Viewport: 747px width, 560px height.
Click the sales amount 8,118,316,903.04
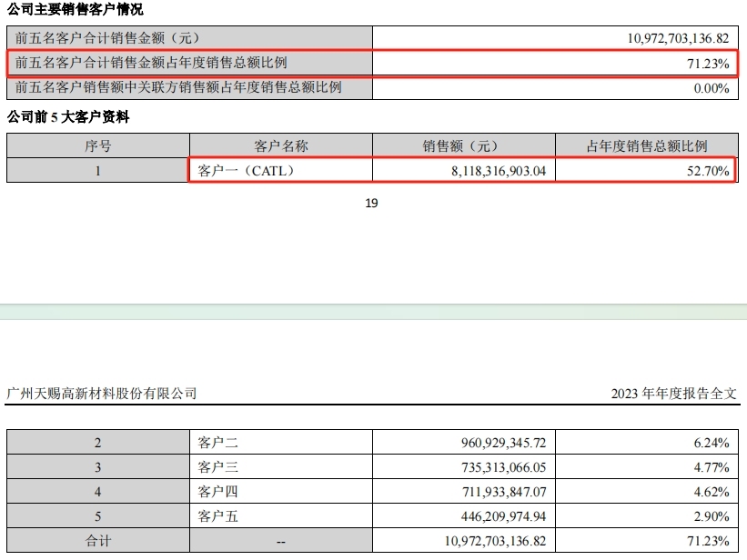pos(499,171)
